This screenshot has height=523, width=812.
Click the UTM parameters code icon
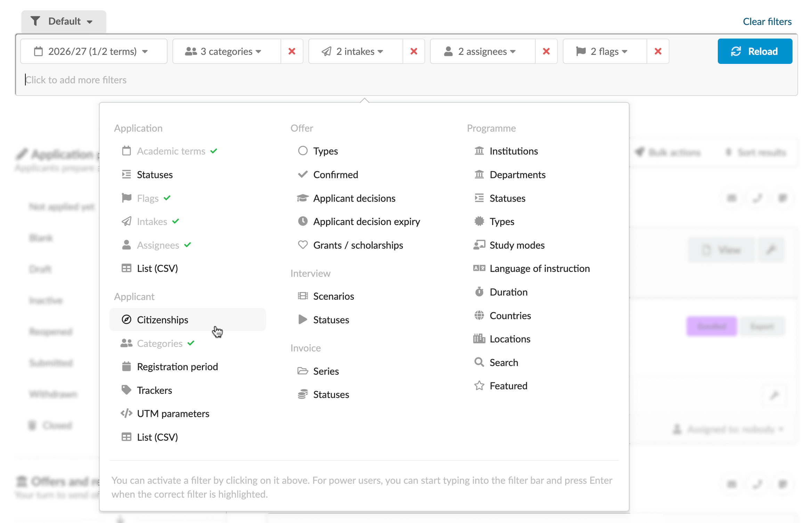(127, 413)
